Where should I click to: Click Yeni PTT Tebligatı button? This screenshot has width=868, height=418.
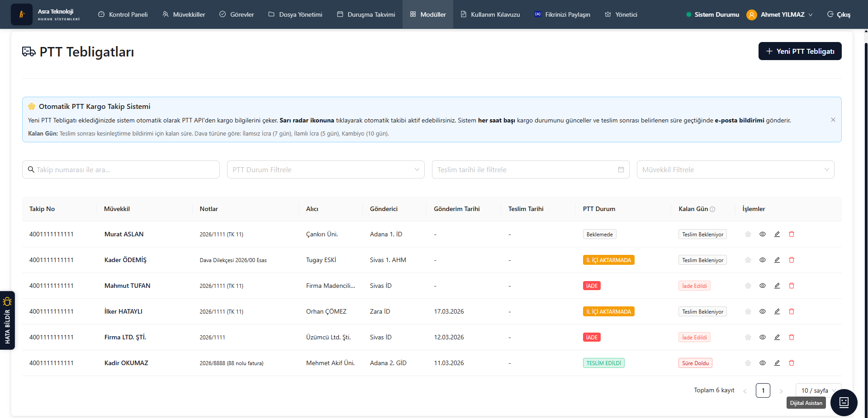[x=800, y=51]
